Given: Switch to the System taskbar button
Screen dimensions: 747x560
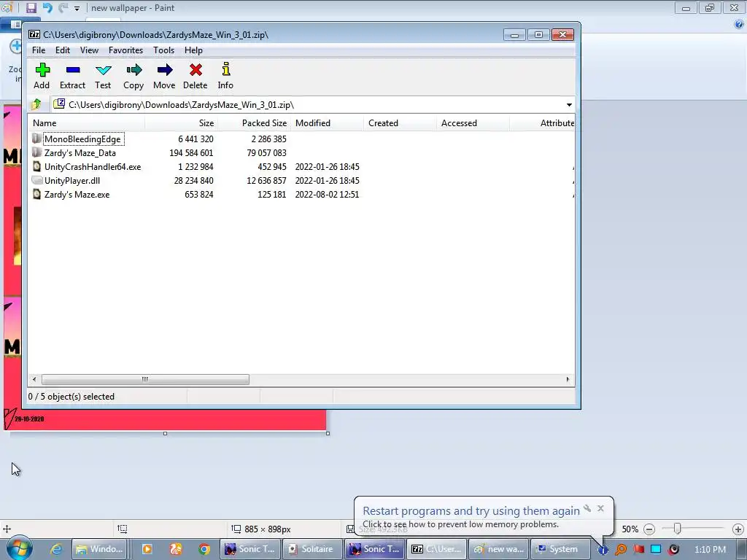Looking at the screenshot, I should click(x=559, y=549).
